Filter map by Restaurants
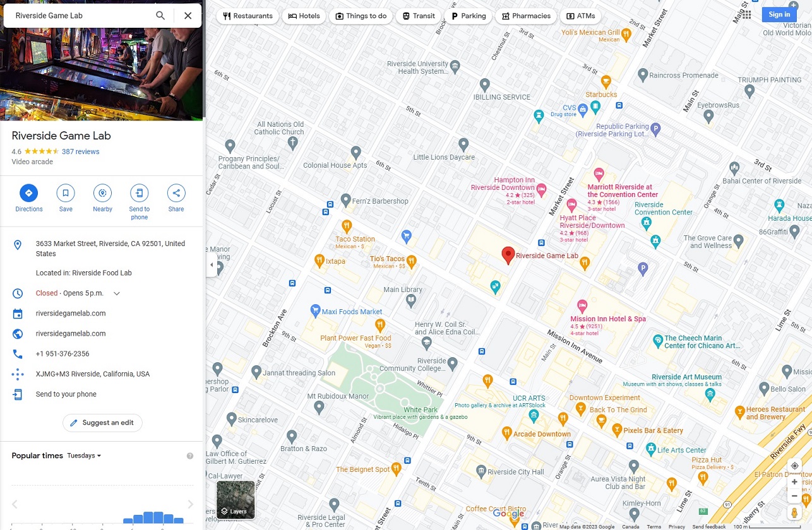This screenshot has width=812, height=530. (x=248, y=16)
